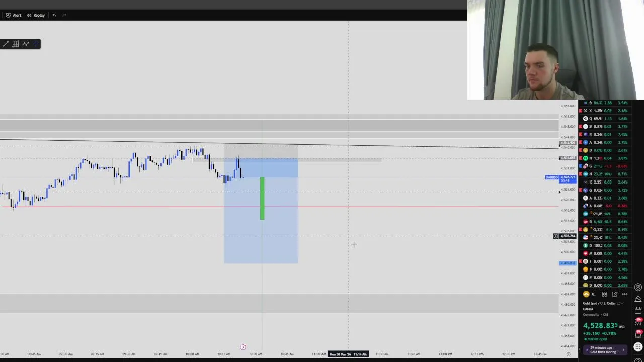Viewport: 644px width, 362px height.
Task: Open the three-dot more menu in details panel
Action: (624, 294)
